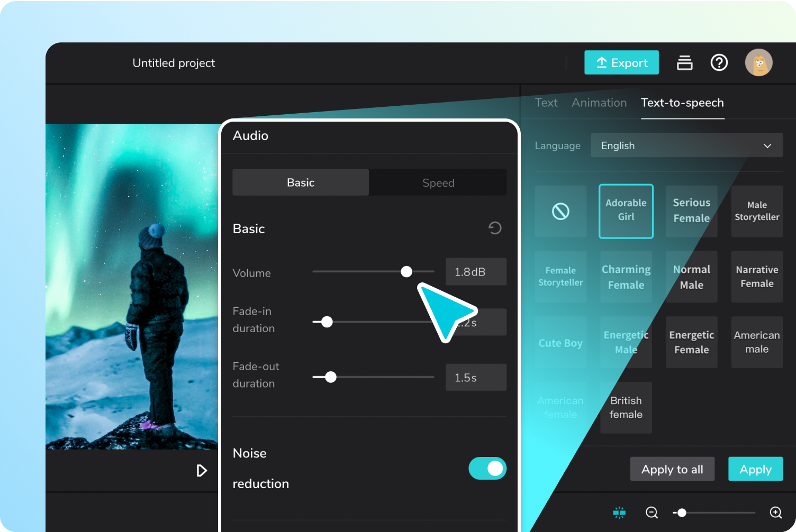Click the timeline snap icon
This screenshot has height=532, width=796.
[619, 512]
